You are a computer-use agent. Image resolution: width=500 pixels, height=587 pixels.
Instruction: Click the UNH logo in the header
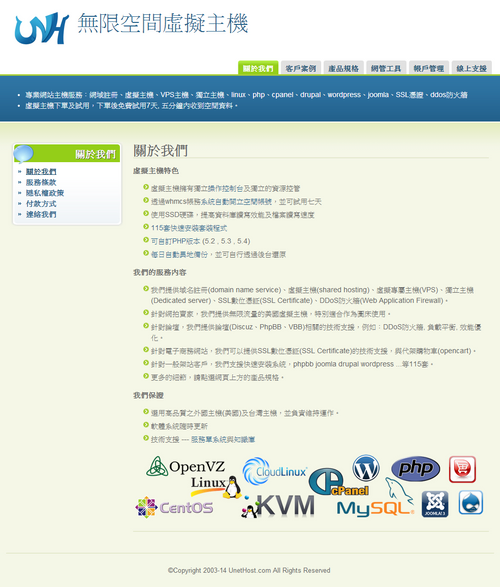[42, 28]
